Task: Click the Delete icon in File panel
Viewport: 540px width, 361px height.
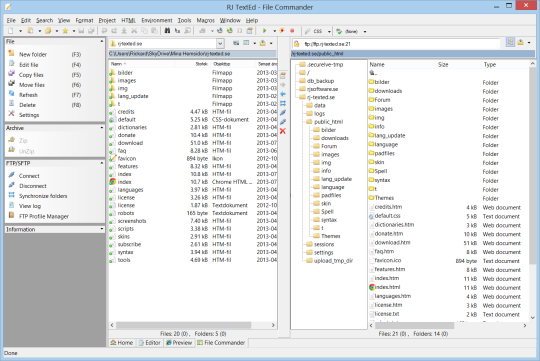Action: click(11, 104)
